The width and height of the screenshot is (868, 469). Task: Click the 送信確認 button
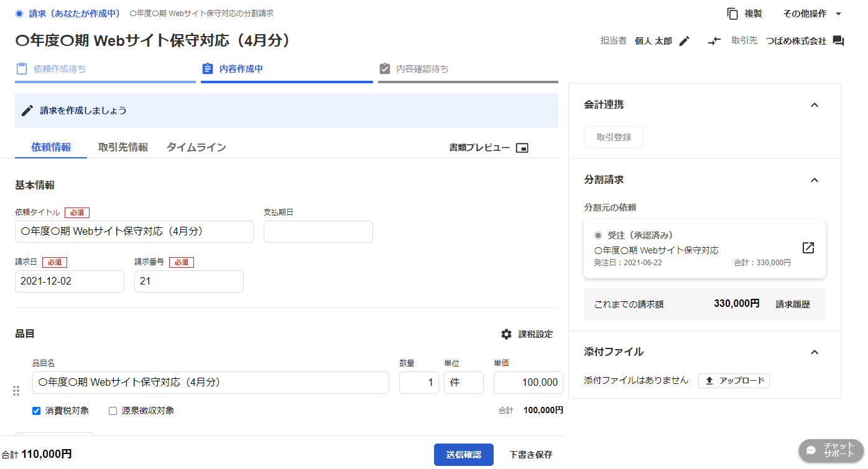pos(464,455)
